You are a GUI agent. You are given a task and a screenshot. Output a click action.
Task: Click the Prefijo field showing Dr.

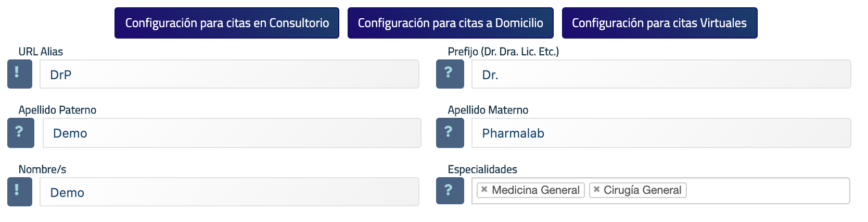661,74
